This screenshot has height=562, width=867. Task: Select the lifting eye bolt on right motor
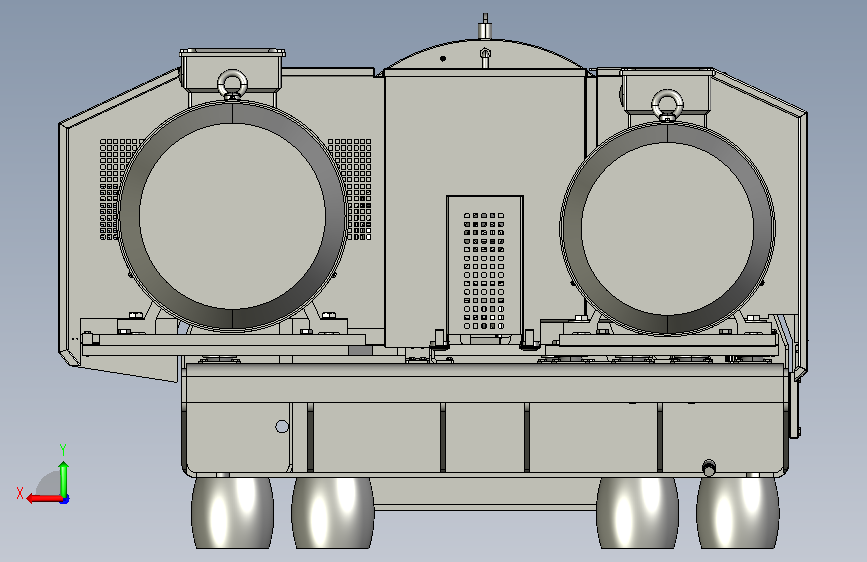(x=667, y=105)
